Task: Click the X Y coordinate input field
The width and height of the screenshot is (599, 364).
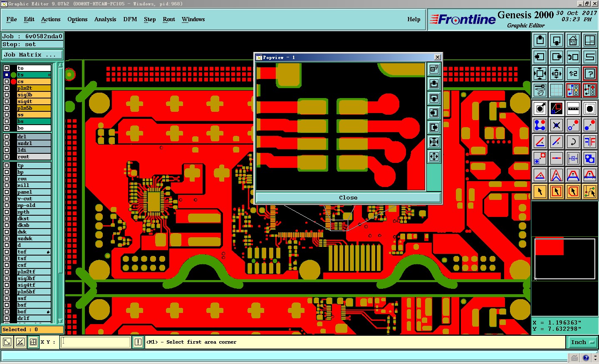Action: pos(96,342)
